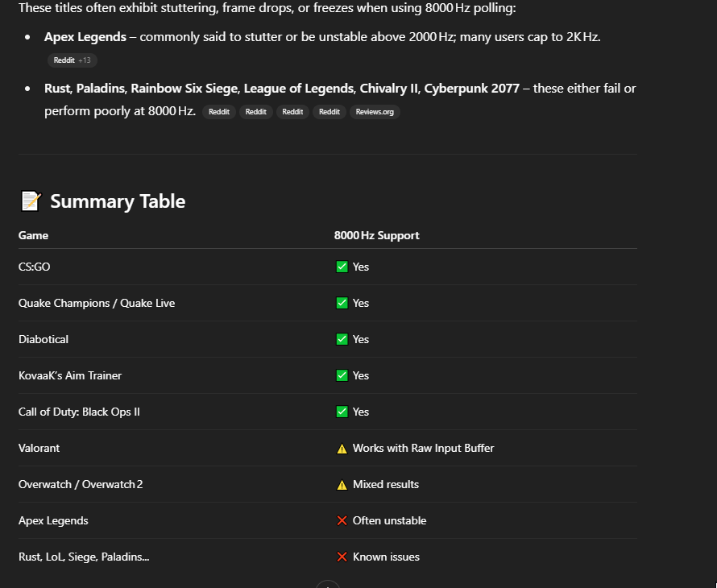
Task: Click the red X next to Known issues
Action: click(x=342, y=557)
